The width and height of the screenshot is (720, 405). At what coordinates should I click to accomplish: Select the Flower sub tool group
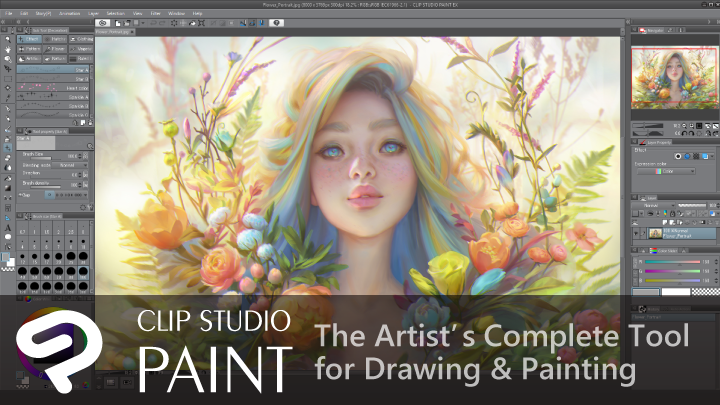(x=55, y=49)
